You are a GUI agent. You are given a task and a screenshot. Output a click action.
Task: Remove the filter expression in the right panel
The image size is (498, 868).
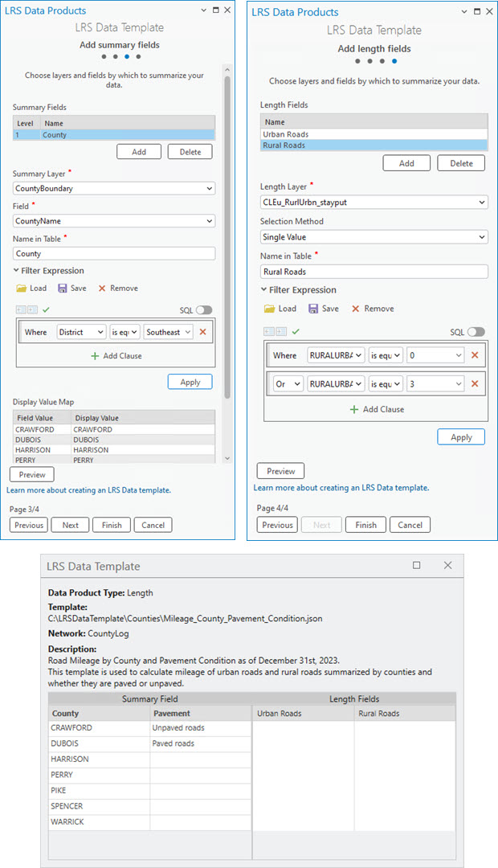click(373, 309)
